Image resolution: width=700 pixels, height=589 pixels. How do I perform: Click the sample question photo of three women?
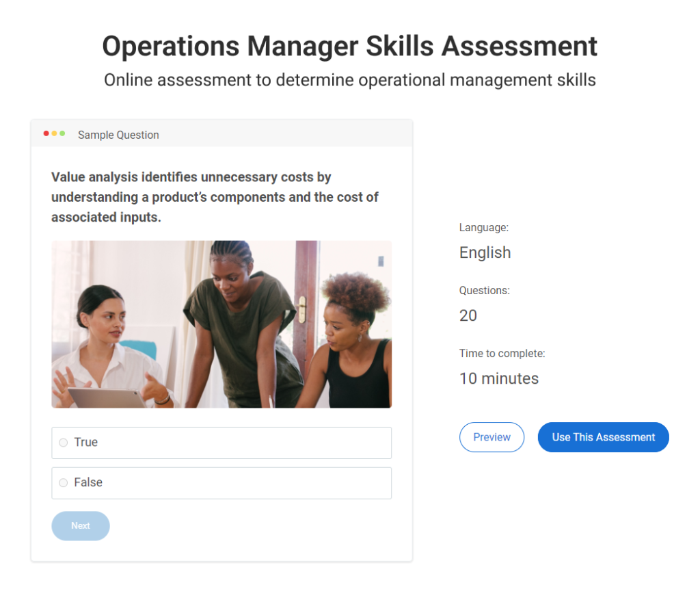[221, 324]
